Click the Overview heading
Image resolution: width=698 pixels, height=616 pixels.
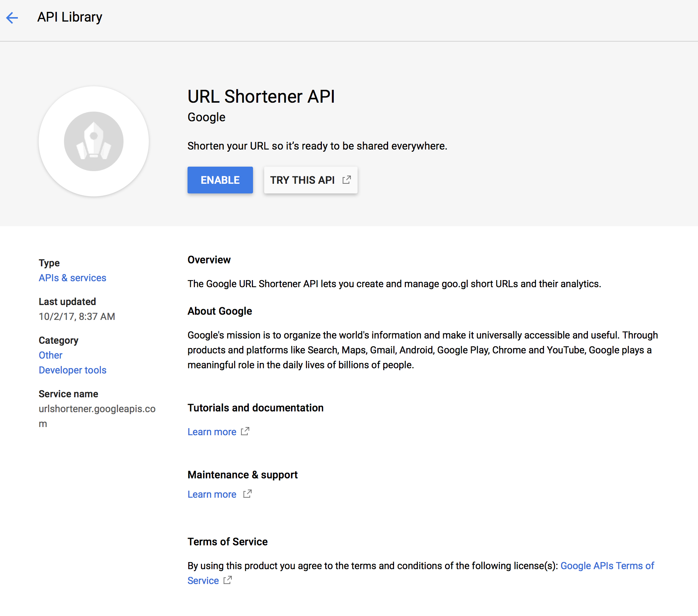(209, 260)
